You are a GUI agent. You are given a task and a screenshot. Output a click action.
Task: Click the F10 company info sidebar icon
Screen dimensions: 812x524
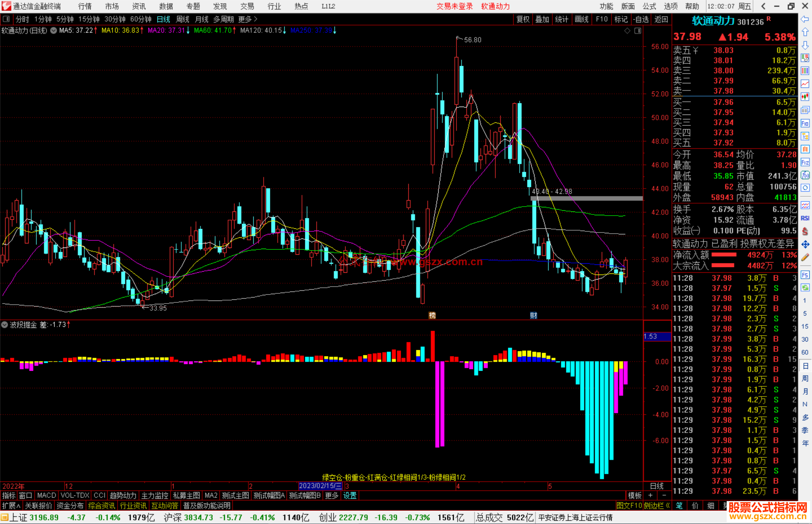(805, 123)
